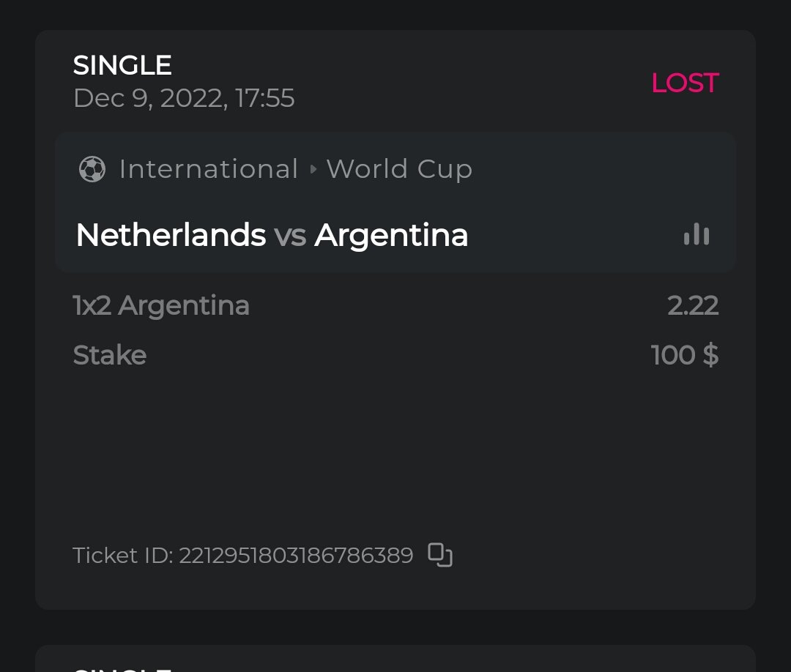Open the International category link

coord(209,169)
